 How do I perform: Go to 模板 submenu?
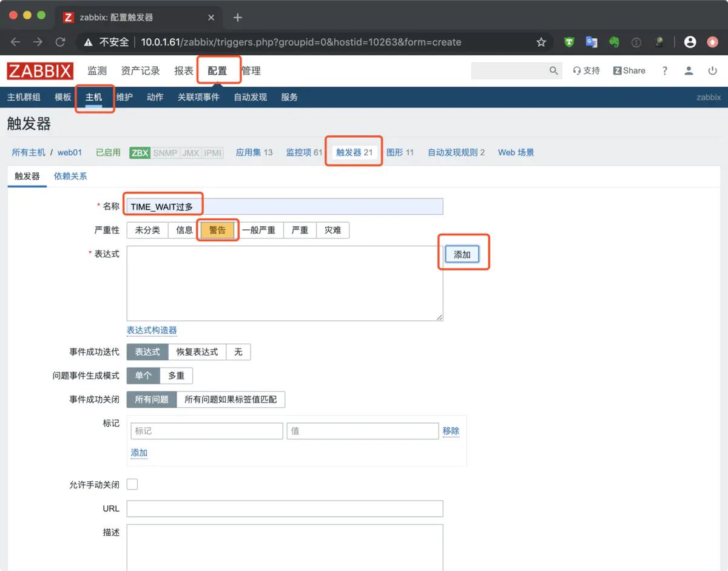click(63, 97)
